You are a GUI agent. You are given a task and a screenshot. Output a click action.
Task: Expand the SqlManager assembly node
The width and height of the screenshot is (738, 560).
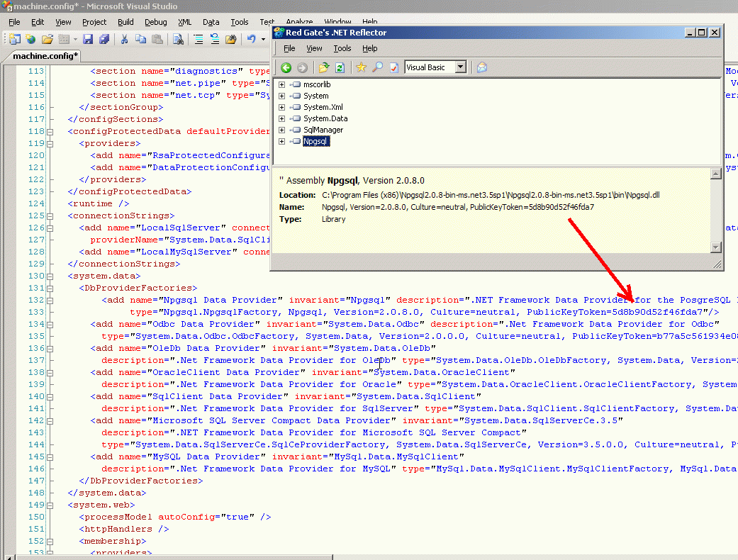(282, 130)
